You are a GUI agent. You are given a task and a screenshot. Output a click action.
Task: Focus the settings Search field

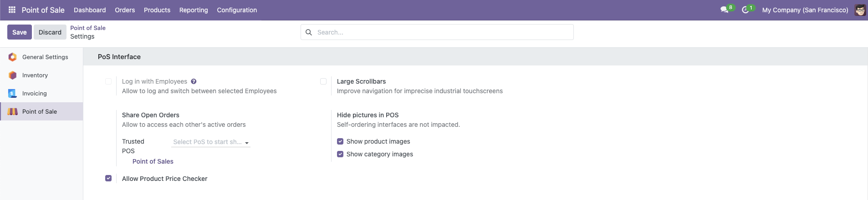pyautogui.click(x=437, y=32)
